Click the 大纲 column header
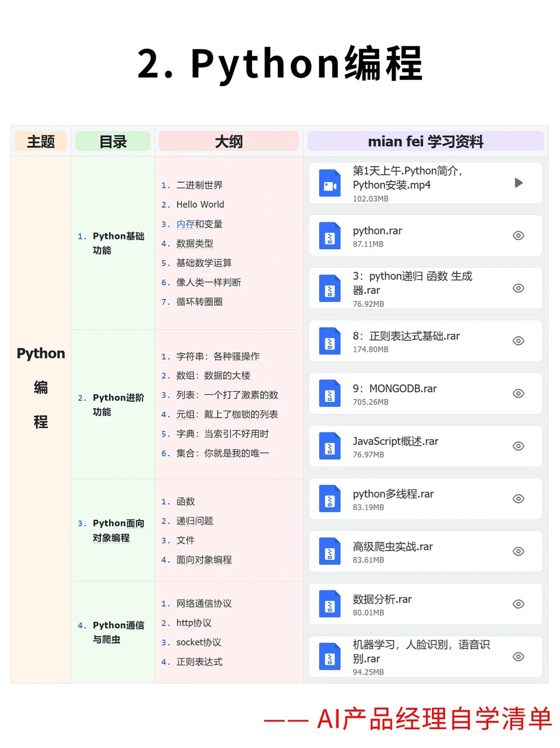The image size is (560, 748). tap(229, 142)
